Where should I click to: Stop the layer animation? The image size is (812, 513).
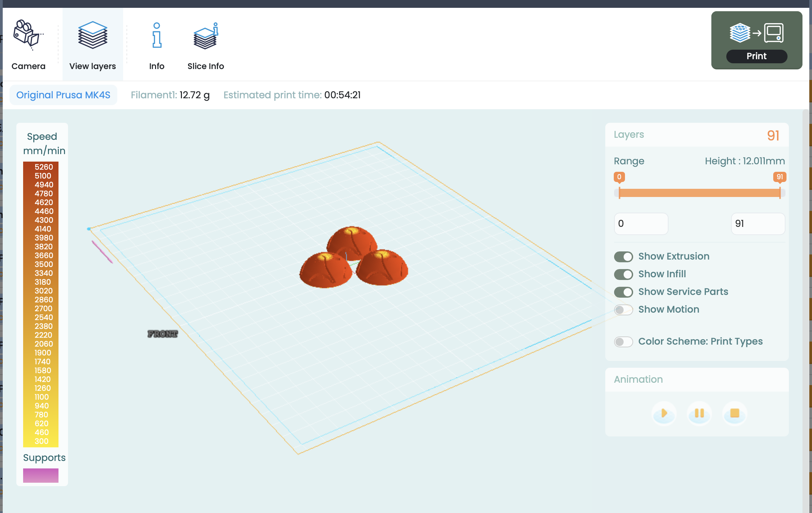pos(735,413)
